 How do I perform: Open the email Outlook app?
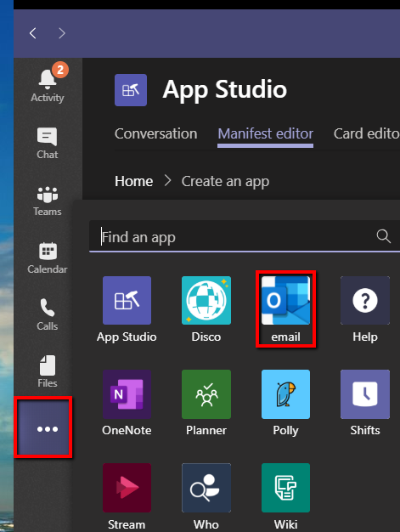point(285,309)
